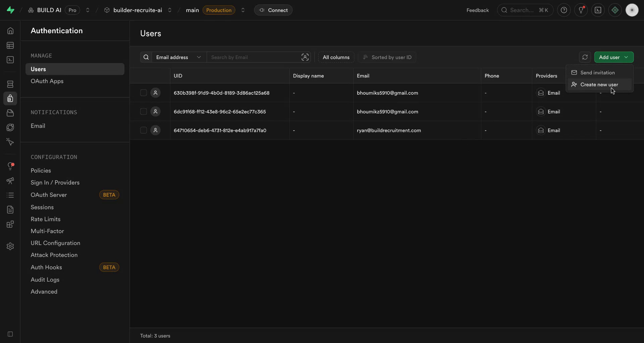Toggle the Sorted by user ID control

click(x=387, y=57)
